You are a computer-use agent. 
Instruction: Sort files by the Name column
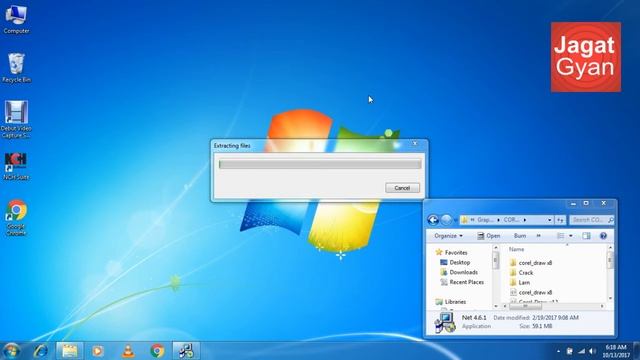tap(516, 249)
